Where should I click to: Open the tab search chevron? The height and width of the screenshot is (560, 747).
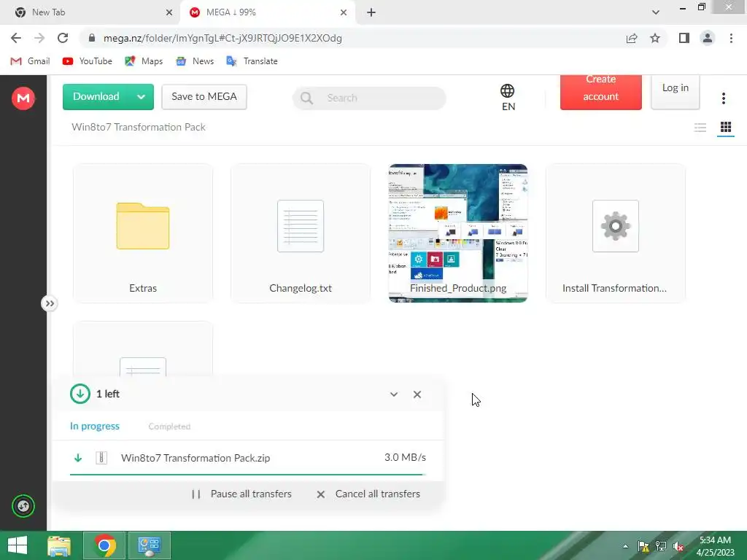tap(656, 12)
